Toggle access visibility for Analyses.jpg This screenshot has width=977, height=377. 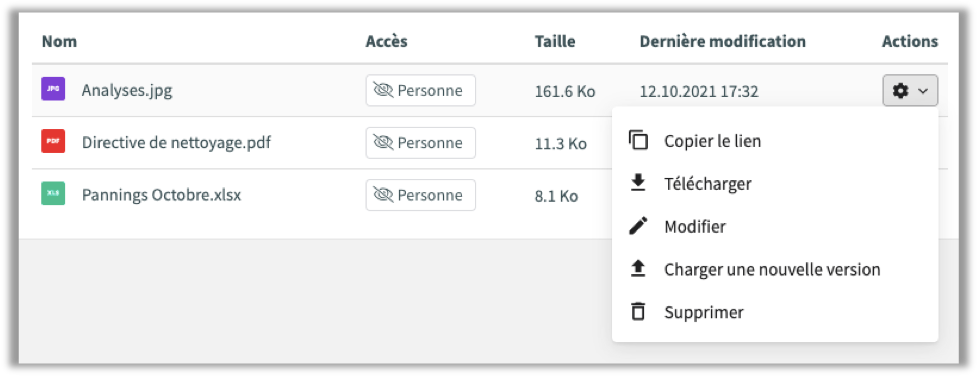tap(421, 91)
